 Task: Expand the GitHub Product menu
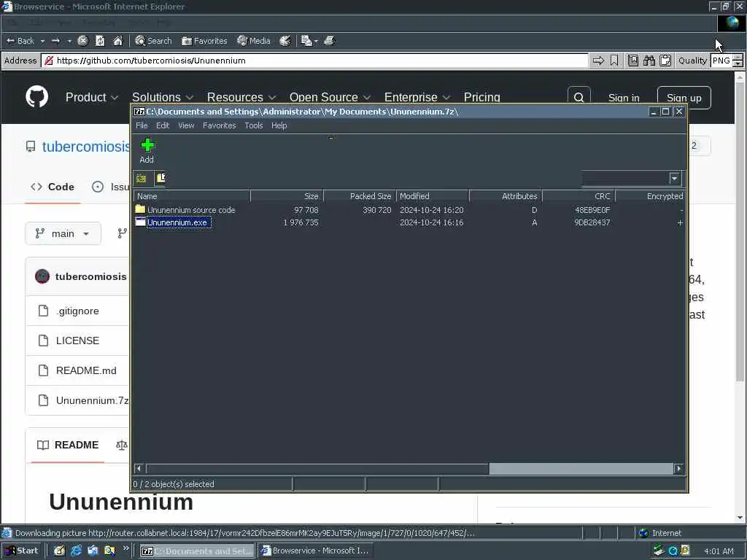tap(91, 97)
